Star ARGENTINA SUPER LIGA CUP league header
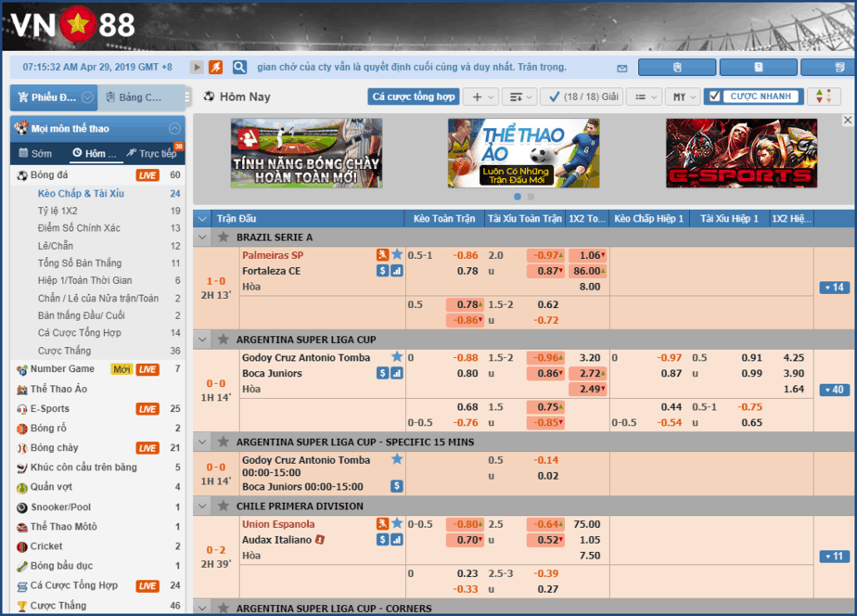This screenshot has height=616, width=857. tap(223, 340)
